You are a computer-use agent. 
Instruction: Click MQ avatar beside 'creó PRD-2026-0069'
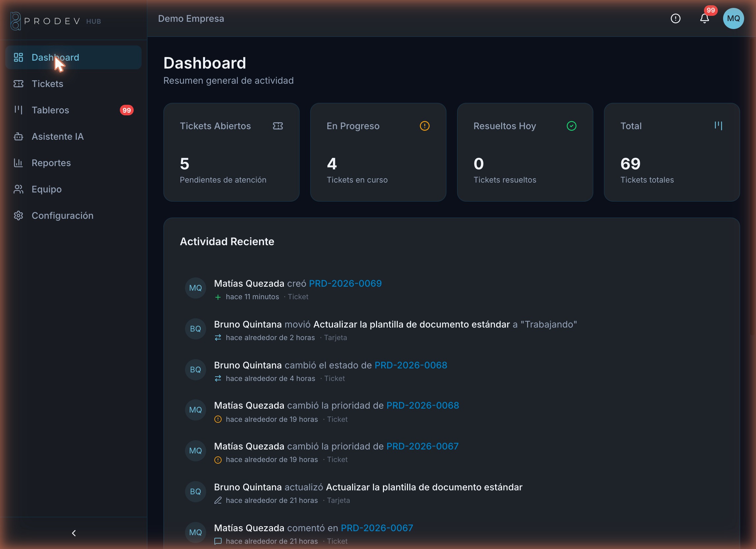(x=195, y=288)
